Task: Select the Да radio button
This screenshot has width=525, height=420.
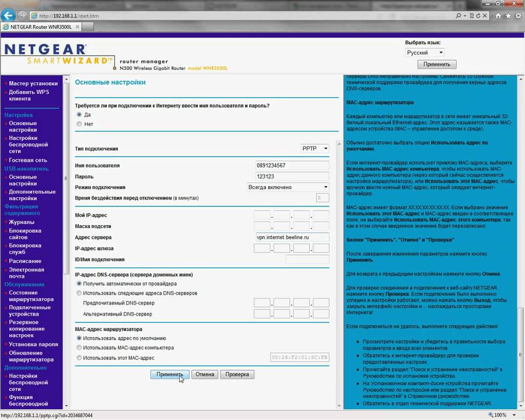Action: click(x=79, y=114)
